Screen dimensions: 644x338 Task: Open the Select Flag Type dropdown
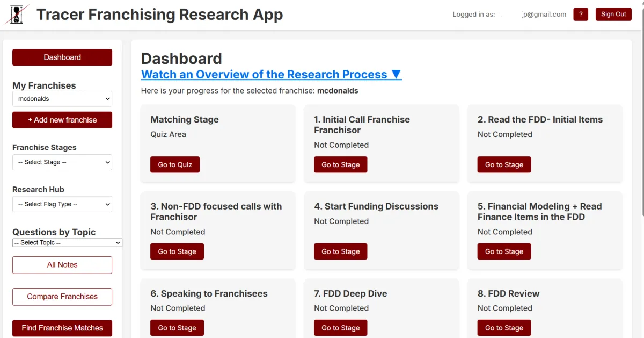click(62, 204)
